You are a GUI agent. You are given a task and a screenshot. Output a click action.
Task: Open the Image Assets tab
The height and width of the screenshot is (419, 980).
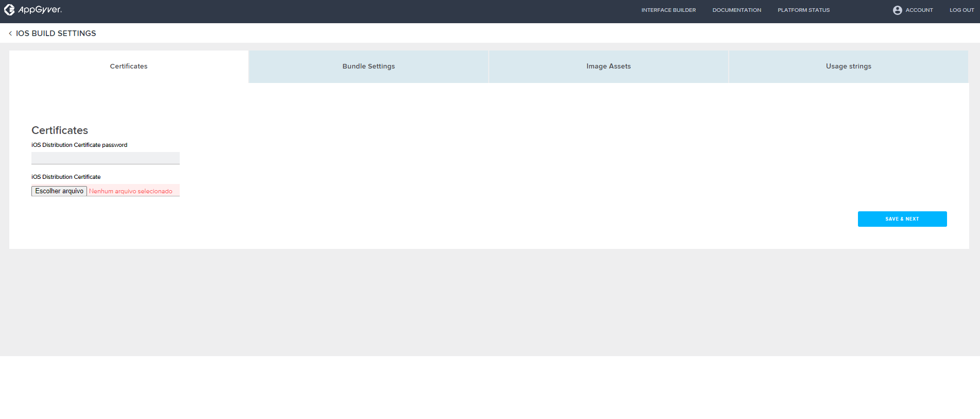tap(609, 66)
